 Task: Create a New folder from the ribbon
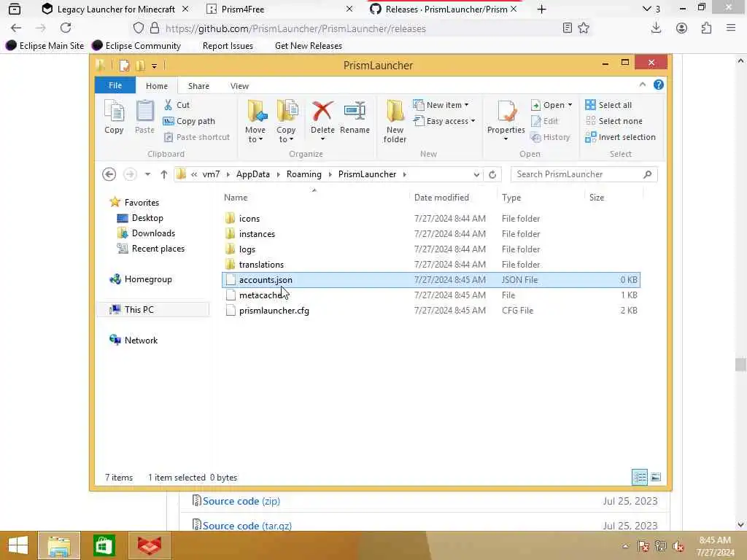[395, 122]
